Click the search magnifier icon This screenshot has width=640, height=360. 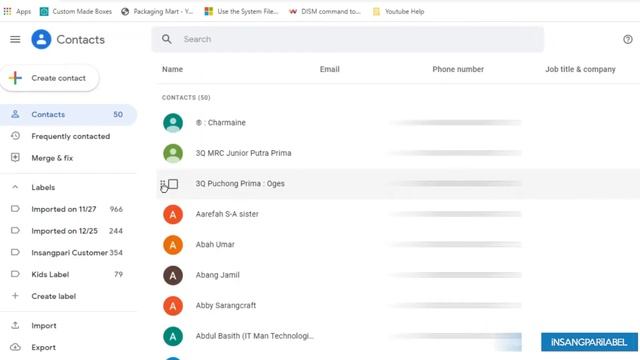167,39
